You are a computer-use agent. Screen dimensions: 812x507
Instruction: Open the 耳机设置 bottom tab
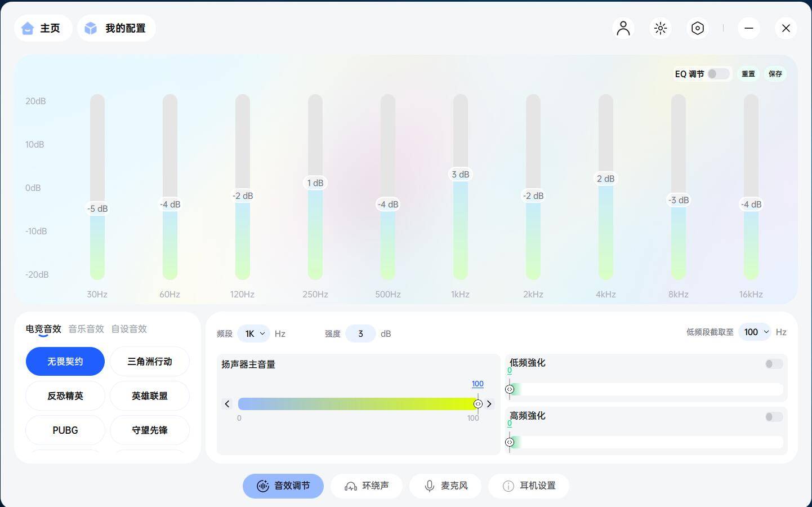click(529, 486)
